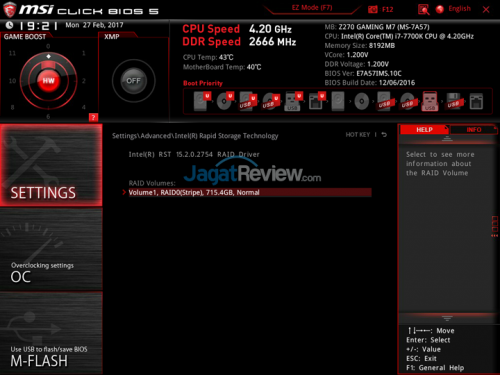This screenshot has width=500, height=375.
Task: Select legacy network boot icon at end
Action: [x=476, y=101]
